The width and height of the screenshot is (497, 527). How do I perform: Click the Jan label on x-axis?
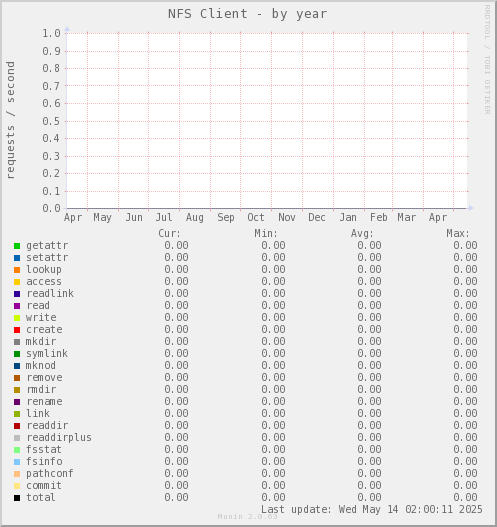point(348,217)
